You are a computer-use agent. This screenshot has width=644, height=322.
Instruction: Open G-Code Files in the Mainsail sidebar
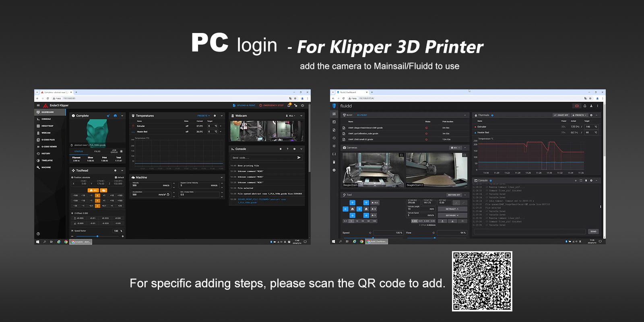click(x=48, y=140)
